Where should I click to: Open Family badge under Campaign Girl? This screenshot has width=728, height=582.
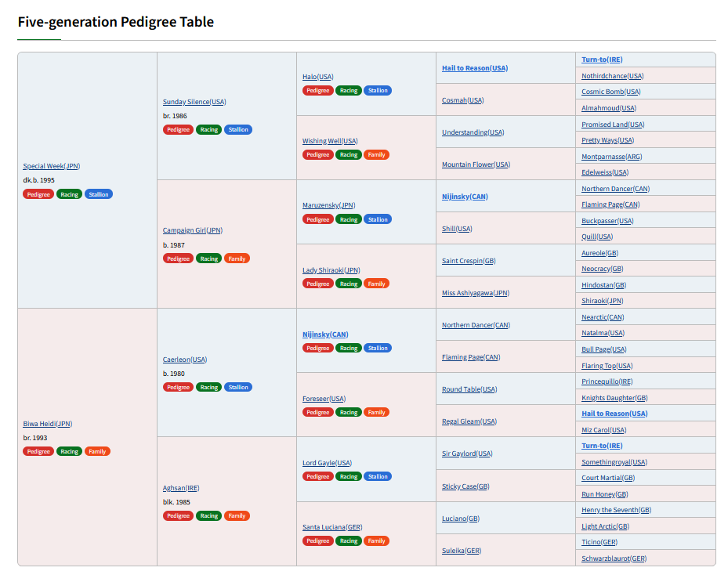[x=237, y=258]
